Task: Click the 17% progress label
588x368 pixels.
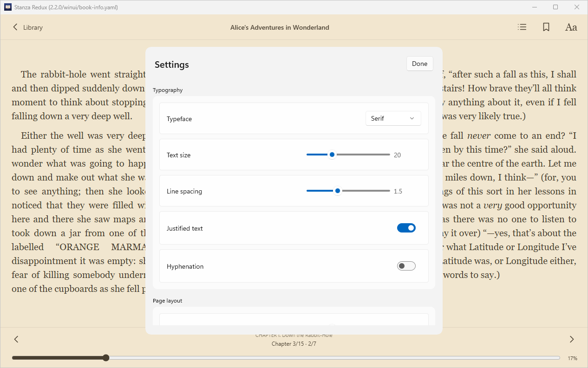Action: tap(572, 358)
